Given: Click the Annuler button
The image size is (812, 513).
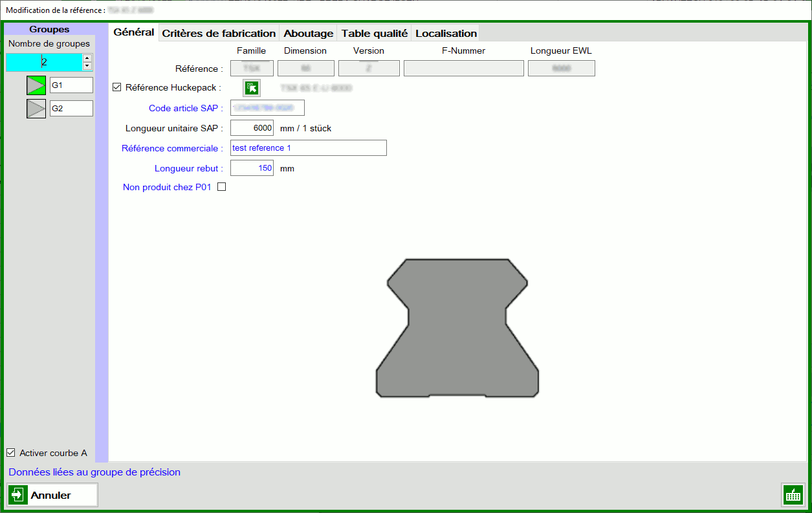Looking at the screenshot, I should pos(52,494).
